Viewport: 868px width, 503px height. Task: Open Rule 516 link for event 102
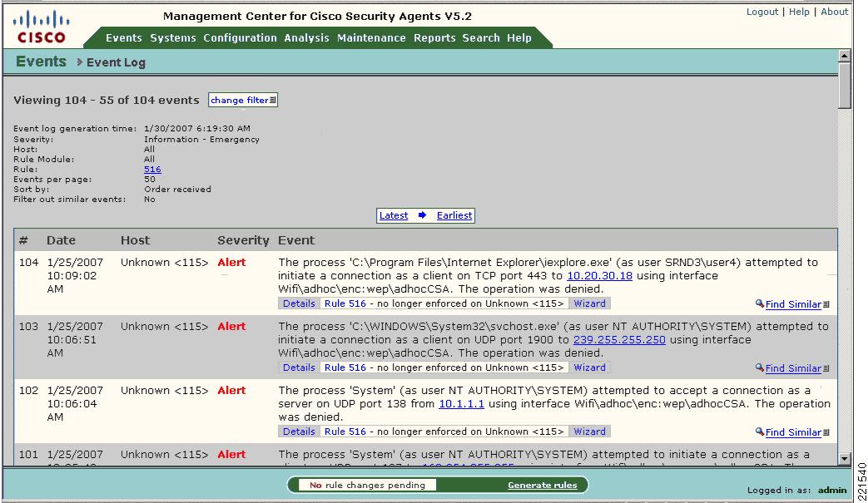pos(345,431)
